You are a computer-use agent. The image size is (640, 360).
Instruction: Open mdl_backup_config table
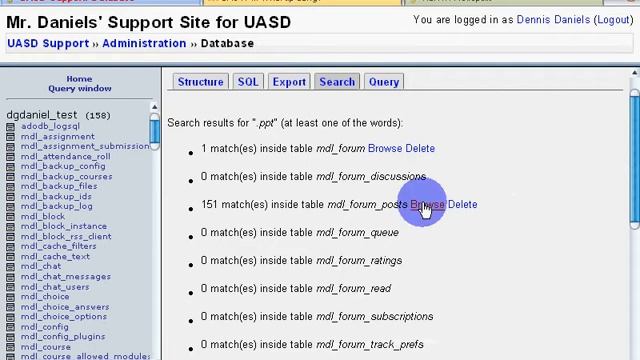[63, 166]
